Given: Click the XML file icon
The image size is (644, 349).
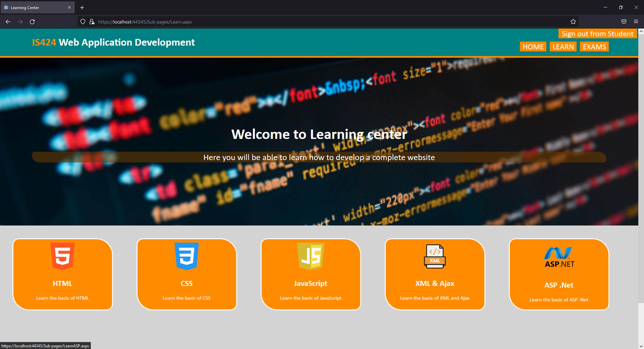Looking at the screenshot, I should (x=435, y=256).
